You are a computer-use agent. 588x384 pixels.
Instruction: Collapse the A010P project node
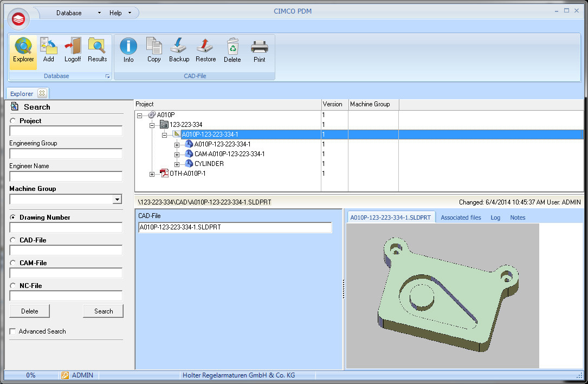[x=139, y=116]
